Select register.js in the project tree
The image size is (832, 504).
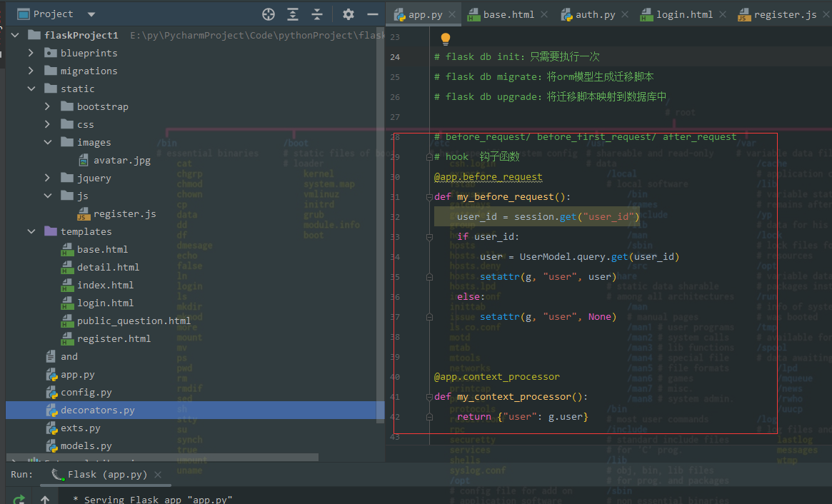pyautogui.click(x=125, y=213)
